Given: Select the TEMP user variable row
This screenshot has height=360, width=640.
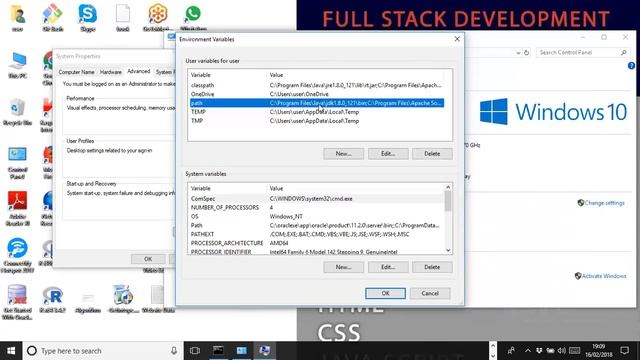Looking at the screenshot, I should click(317, 112).
